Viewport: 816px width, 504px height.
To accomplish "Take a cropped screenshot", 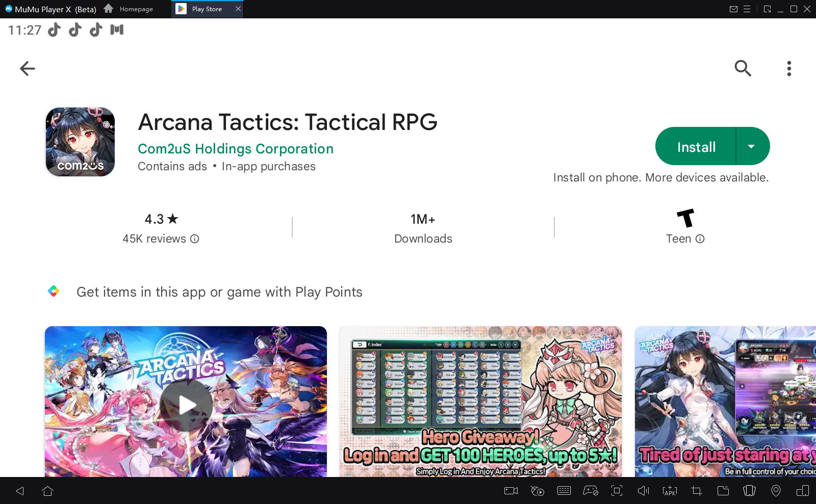I will pyautogui.click(x=697, y=491).
